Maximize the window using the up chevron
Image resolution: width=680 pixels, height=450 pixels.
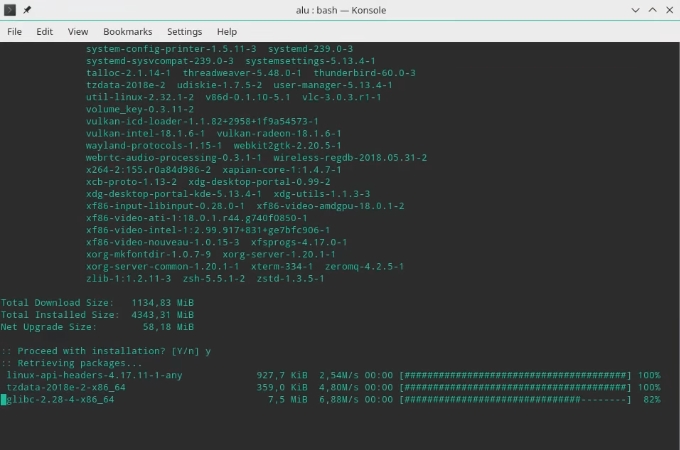[x=652, y=10]
